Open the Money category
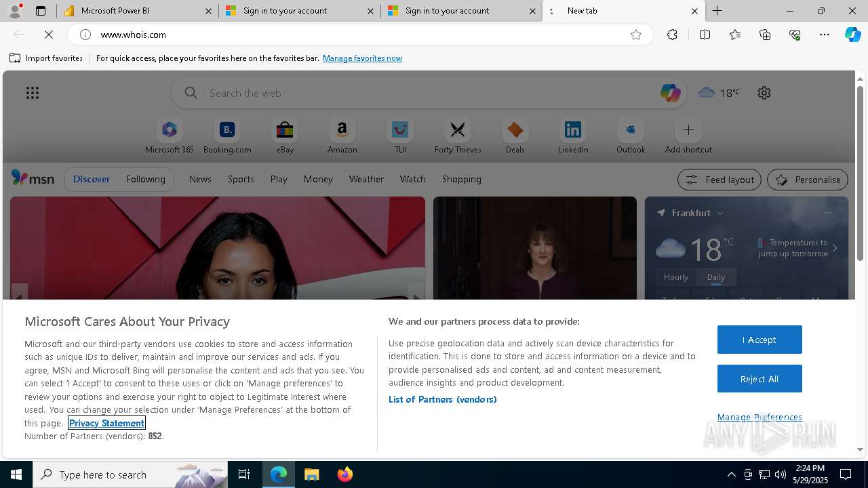868x488 pixels. [x=318, y=179]
